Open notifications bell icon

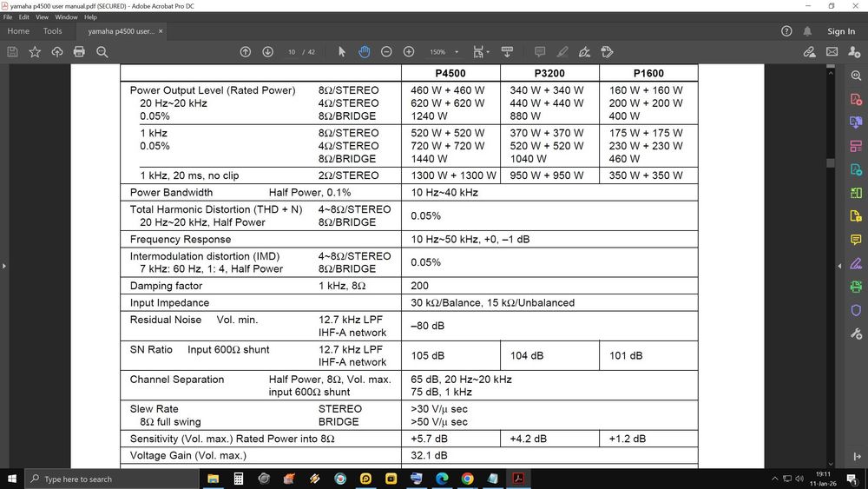click(x=807, y=31)
